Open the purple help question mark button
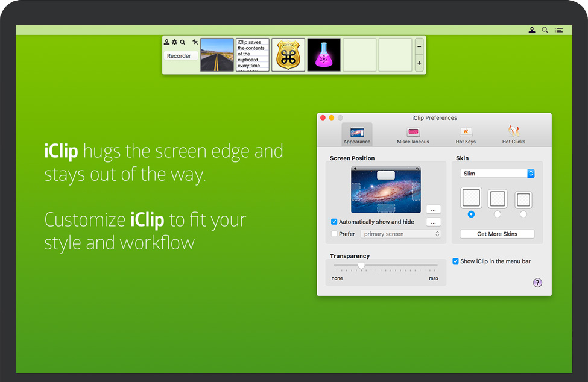This screenshot has height=382, width=588. (537, 283)
